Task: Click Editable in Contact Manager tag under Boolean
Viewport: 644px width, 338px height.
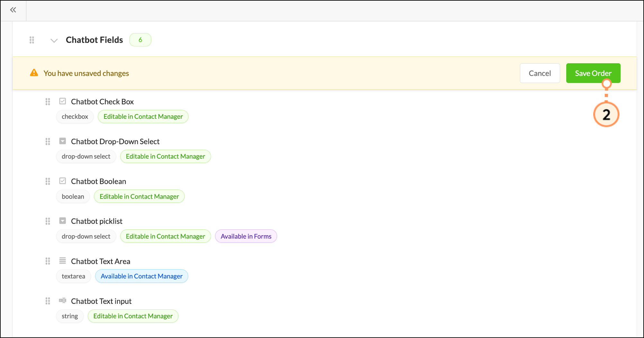Action: coord(139,196)
